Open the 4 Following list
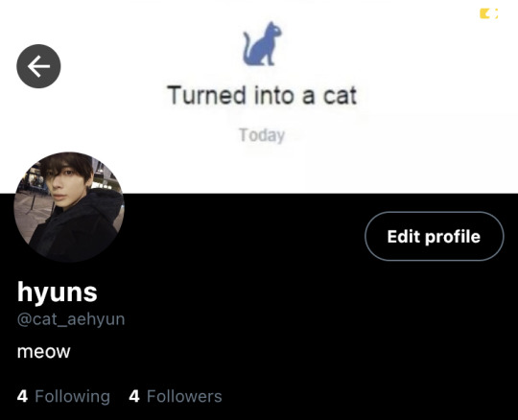518x420 pixels. click(x=63, y=396)
